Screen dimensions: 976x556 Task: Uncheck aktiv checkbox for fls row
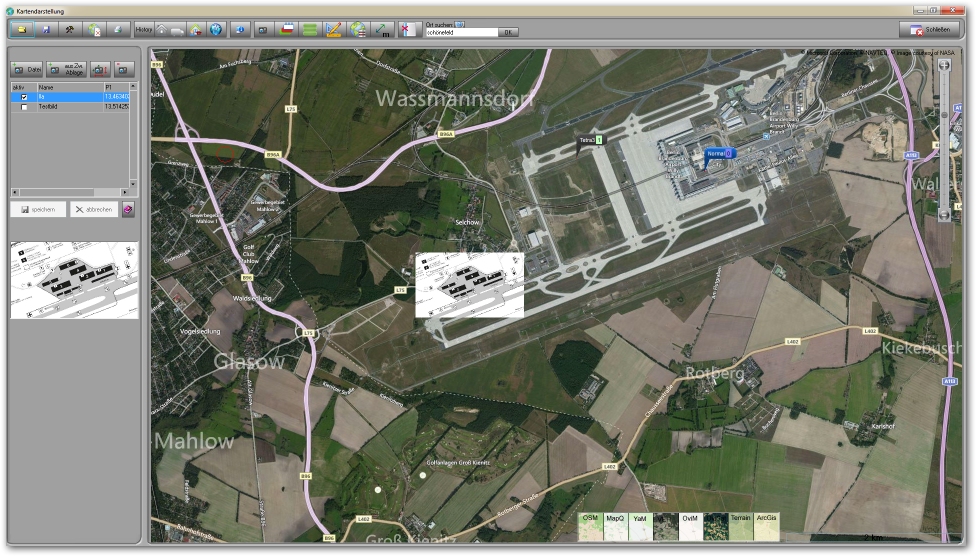click(24, 97)
